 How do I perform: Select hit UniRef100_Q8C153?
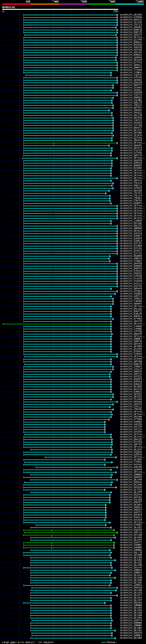pyautogui.click(x=131, y=226)
